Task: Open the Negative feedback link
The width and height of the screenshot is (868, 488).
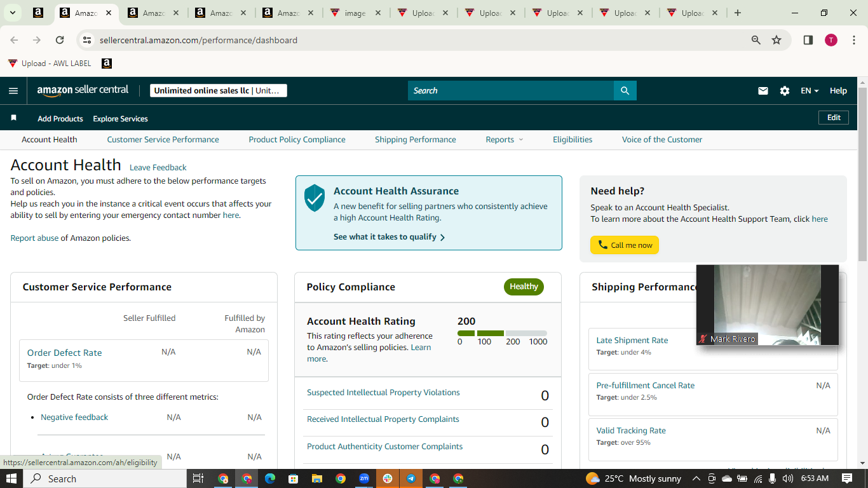Action: point(74,417)
